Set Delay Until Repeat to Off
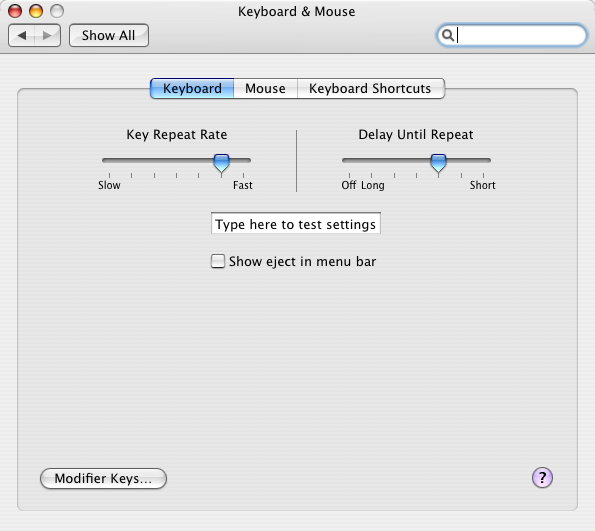This screenshot has width=595, height=531. click(349, 161)
